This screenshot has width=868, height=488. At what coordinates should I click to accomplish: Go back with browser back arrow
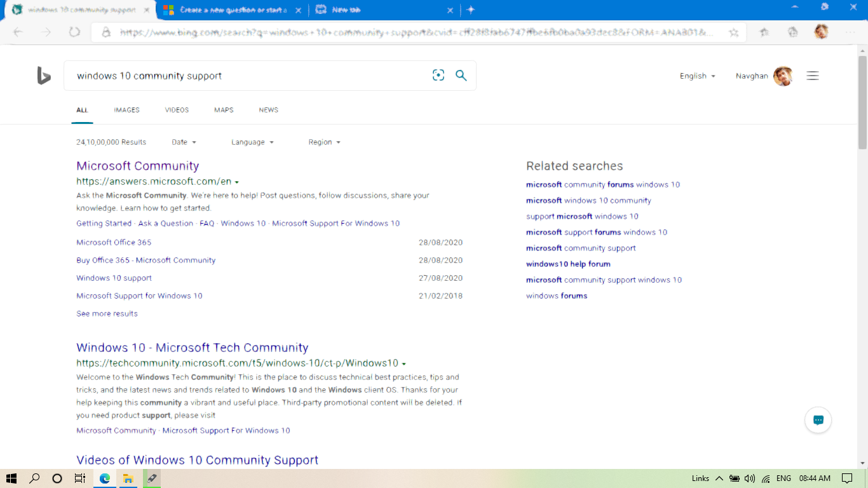click(x=18, y=32)
